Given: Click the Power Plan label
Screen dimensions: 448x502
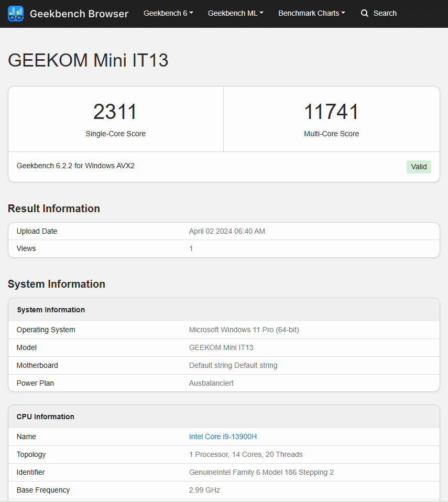Looking at the screenshot, I should coord(35,383).
